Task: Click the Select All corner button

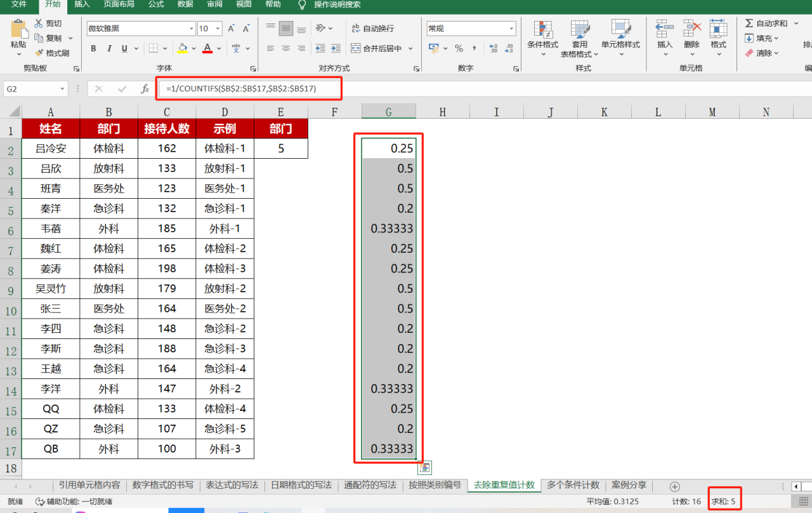Action: [11, 112]
